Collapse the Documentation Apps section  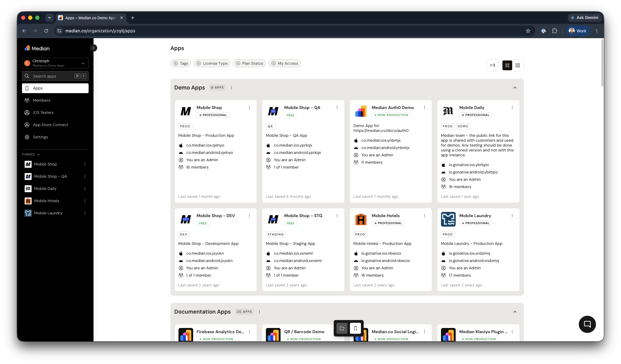click(515, 312)
